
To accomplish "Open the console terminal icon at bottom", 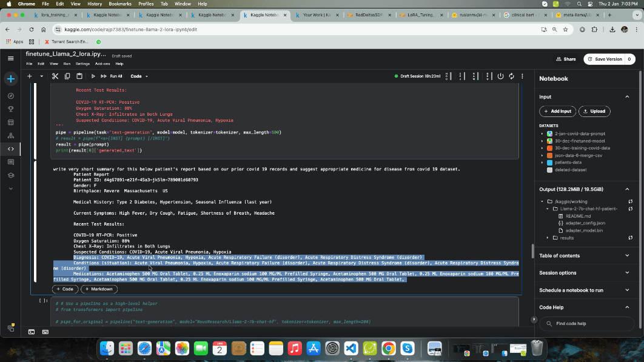I will [x=32, y=332].
